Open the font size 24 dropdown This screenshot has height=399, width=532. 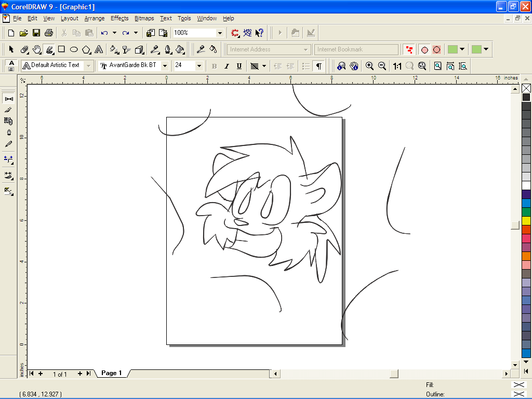(199, 66)
